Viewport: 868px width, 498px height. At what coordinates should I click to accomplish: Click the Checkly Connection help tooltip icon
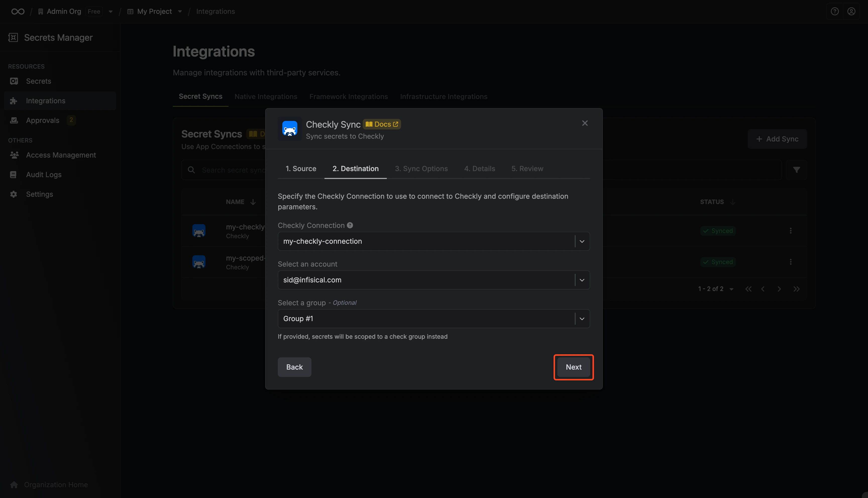[x=350, y=225]
